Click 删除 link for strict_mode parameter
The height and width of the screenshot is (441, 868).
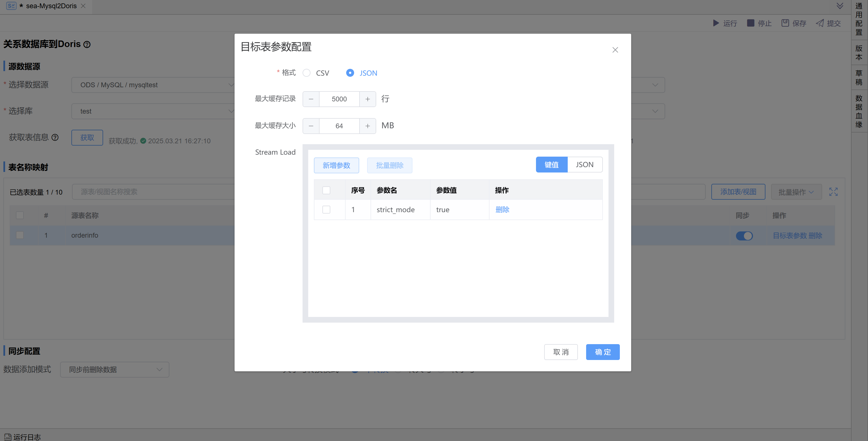click(502, 210)
